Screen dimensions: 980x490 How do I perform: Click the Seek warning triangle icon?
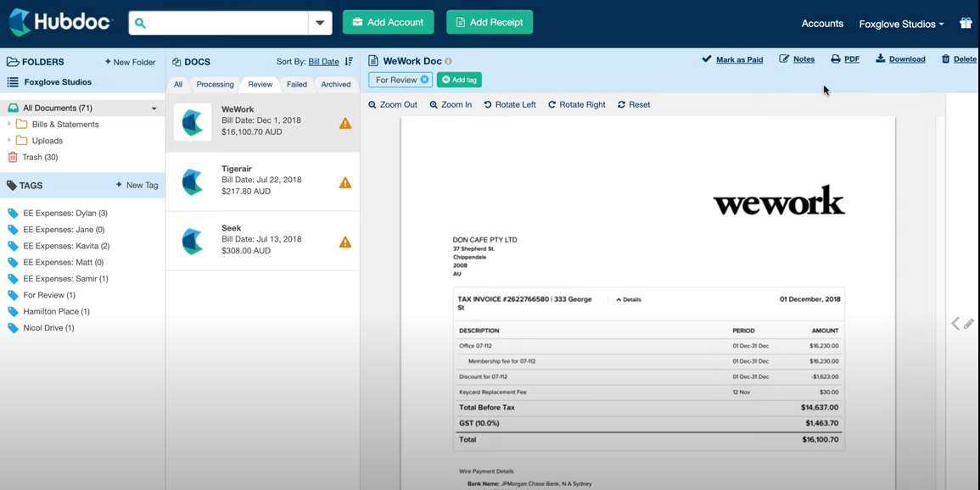click(345, 242)
